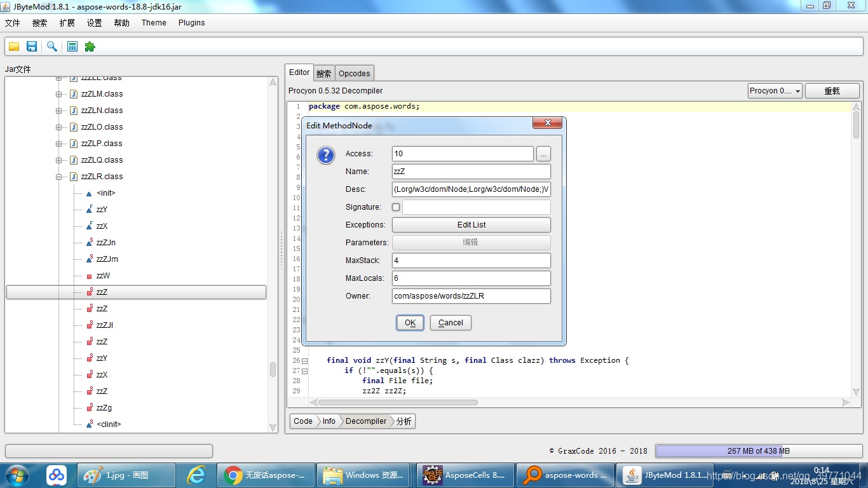Screen dimensions: 868x488
Task: Open the Procyon decompiler dropdown
Action: [775, 91]
